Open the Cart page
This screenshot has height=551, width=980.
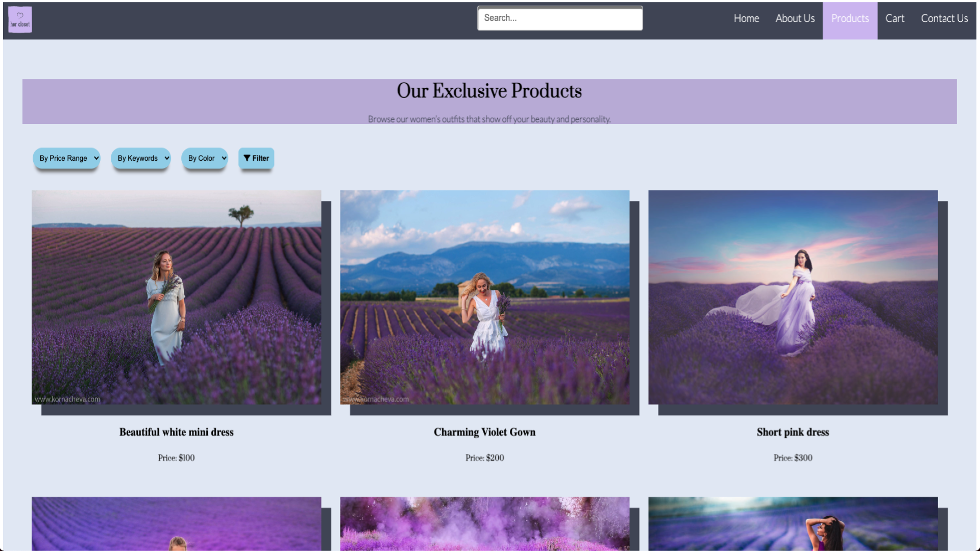click(895, 18)
